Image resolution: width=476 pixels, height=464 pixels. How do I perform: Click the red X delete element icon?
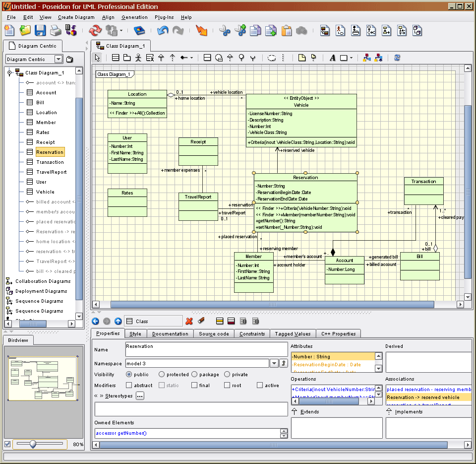[x=189, y=321]
